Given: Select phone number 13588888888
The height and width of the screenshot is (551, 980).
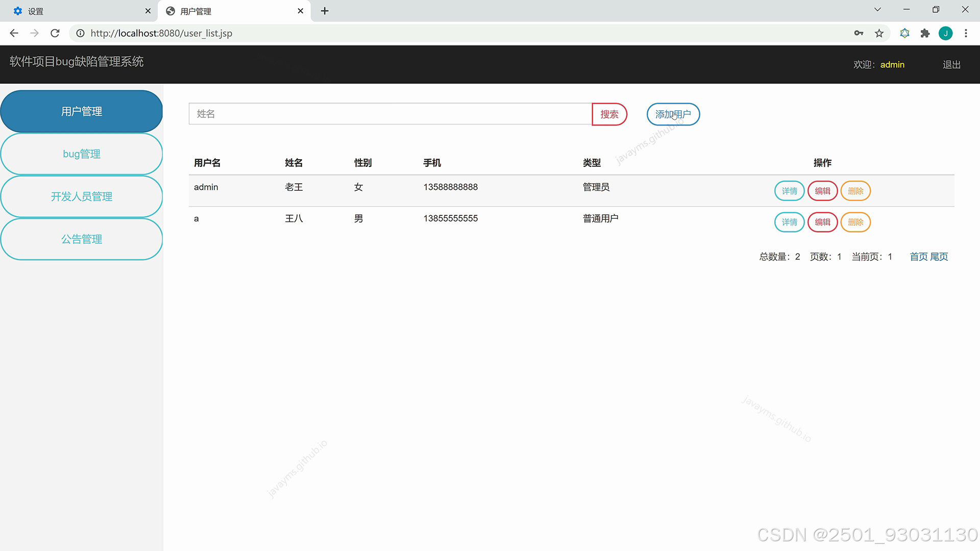Looking at the screenshot, I should [x=451, y=187].
